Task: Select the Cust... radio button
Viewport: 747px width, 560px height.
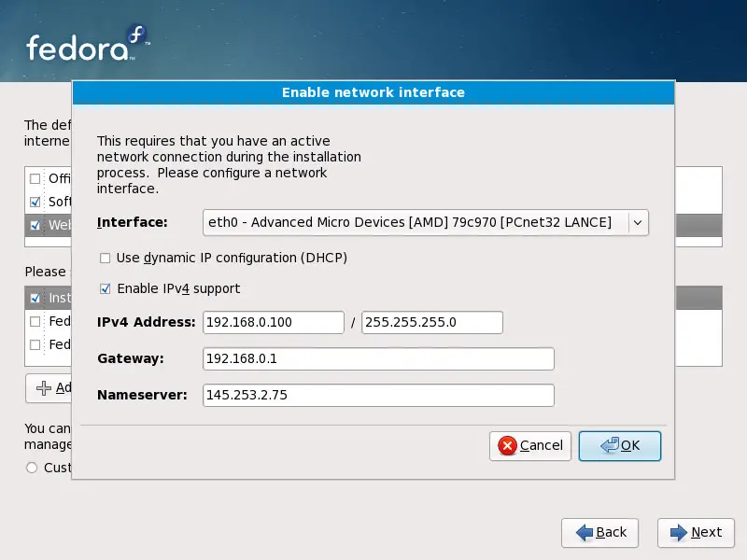Action: (x=32, y=468)
